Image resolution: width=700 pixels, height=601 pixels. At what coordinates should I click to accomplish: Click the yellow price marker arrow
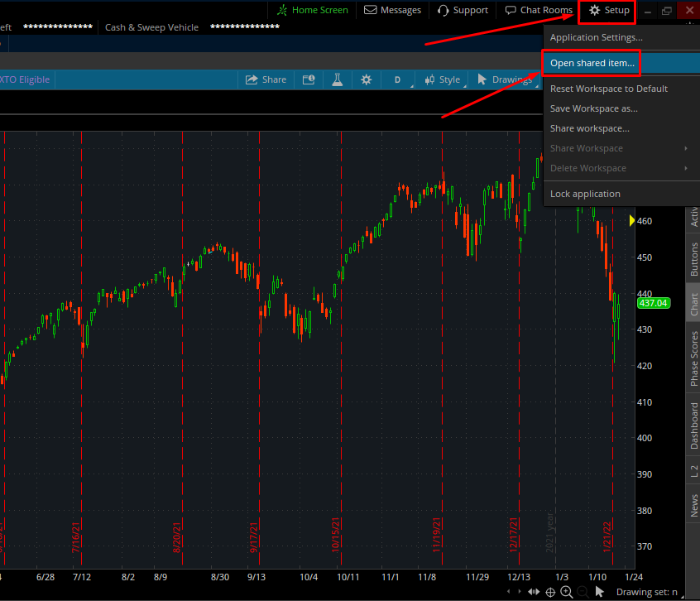(x=632, y=220)
